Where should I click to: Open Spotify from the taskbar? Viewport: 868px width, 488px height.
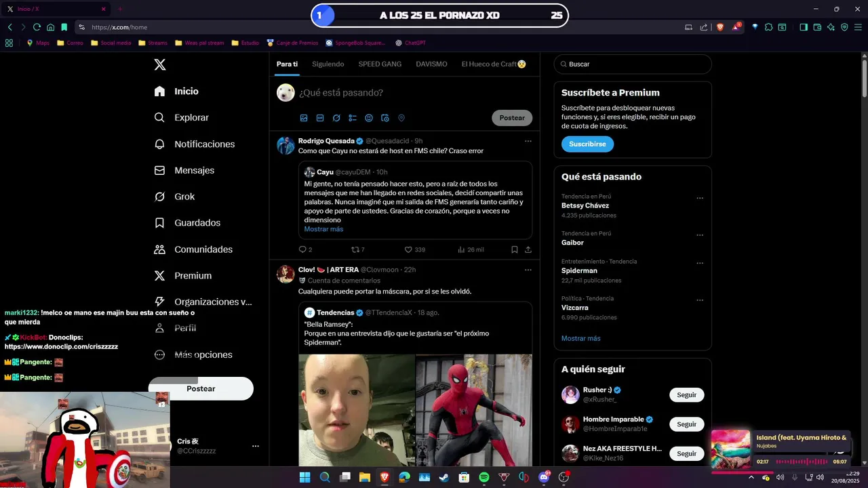pos(484,477)
